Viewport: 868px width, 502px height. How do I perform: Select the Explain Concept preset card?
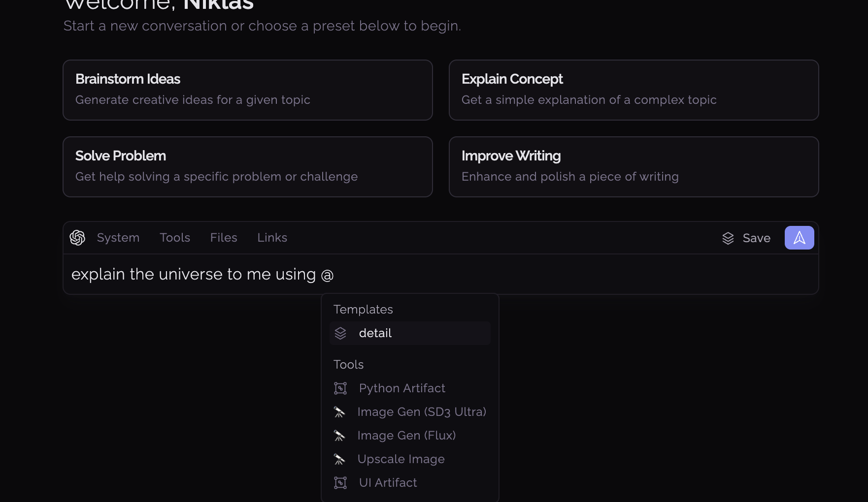click(634, 90)
